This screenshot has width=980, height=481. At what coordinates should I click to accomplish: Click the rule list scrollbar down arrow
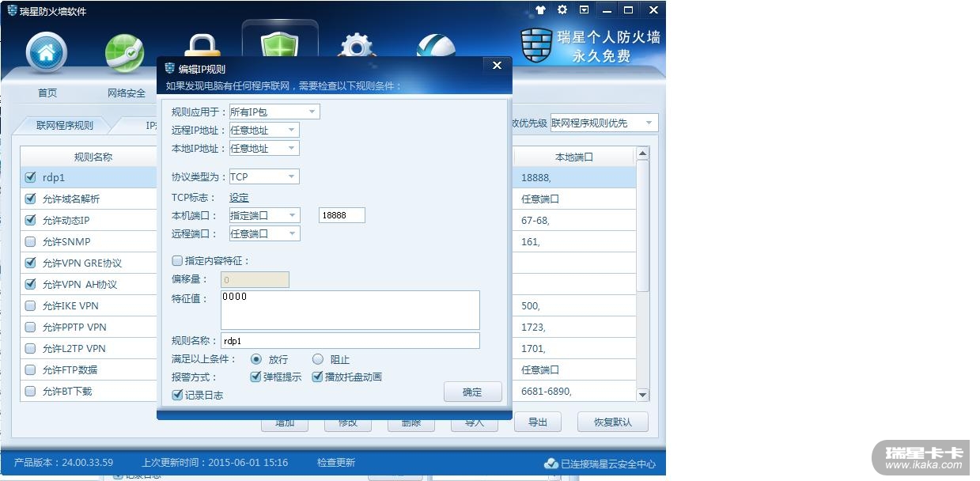click(x=642, y=395)
